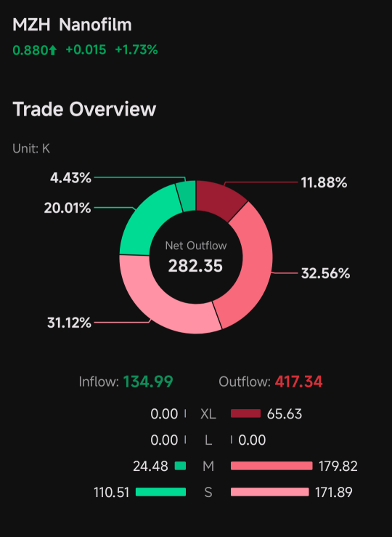Tap the +1.73% price change value
The width and height of the screenshot is (392, 537).
point(136,50)
